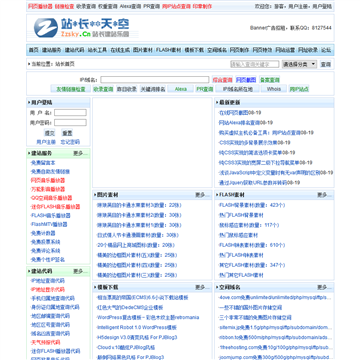Open 更多 link in 建站代码 panel
Viewport: 360px width, 360px height.
click(x=81, y=271)
